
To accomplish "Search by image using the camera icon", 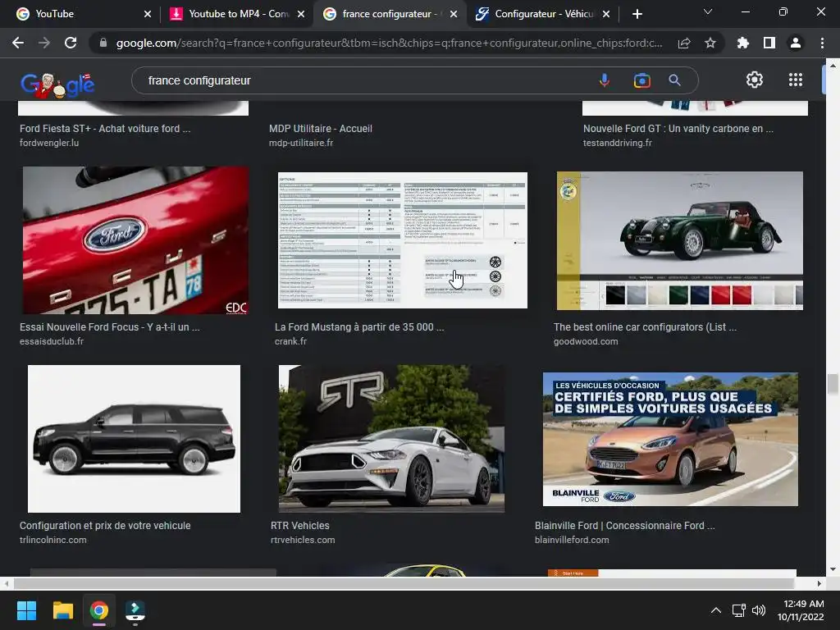I will pyautogui.click(x=641, y=80).
